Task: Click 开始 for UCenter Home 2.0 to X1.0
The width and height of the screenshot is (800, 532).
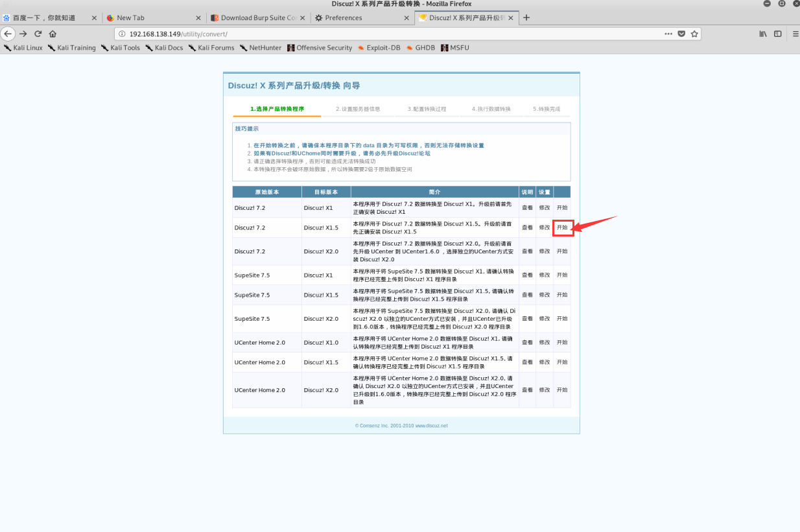Action: click(562, 343)
